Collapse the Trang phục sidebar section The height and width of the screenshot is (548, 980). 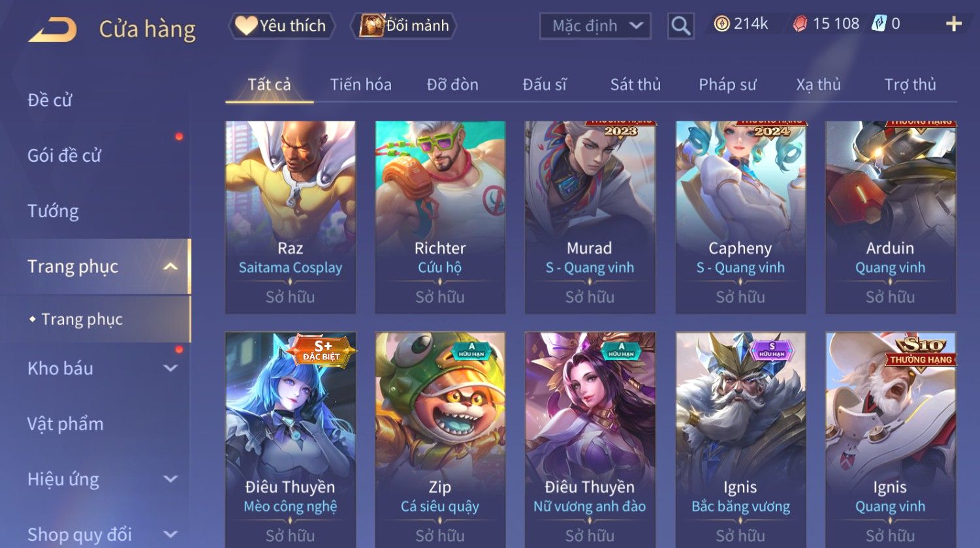point(170,266)
